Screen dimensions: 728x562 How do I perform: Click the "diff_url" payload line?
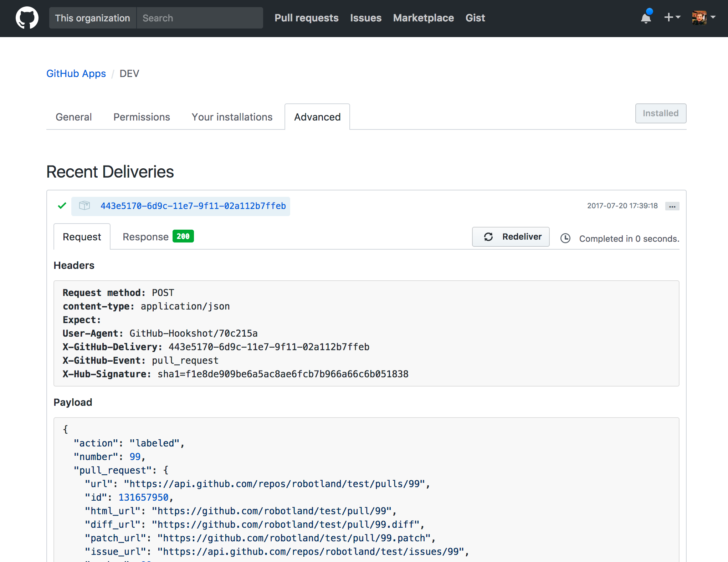tap(255, 525)
